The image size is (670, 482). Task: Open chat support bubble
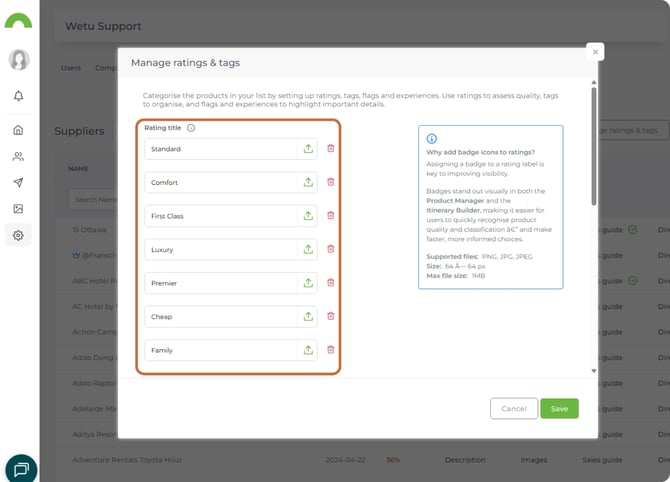[21, 469]
